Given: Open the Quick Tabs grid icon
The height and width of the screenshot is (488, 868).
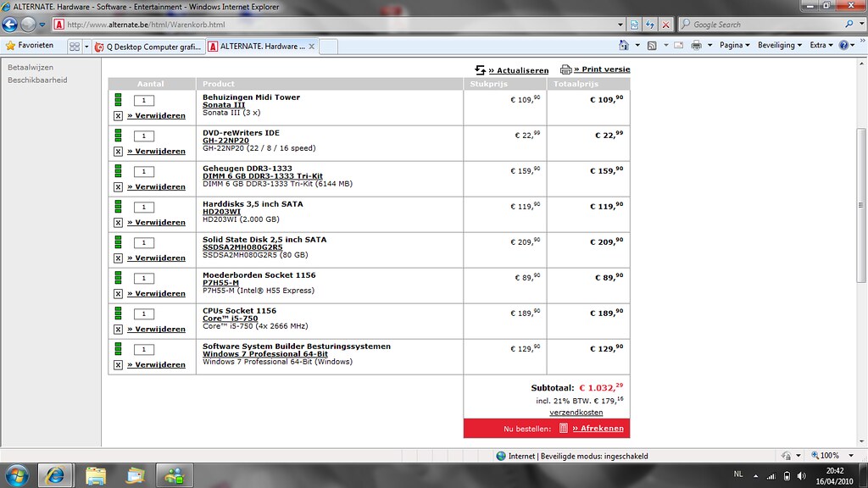Looking at the screenshot, I should click(75, 47).
